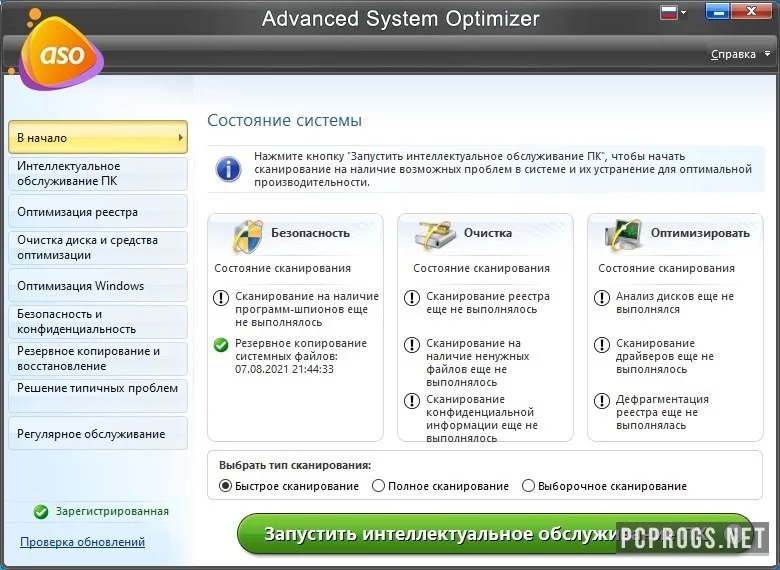The height and width of the screenshot is (570, 780).
Task: Click Сканирование драйверов еще не выполнялось text
Action: point(665,356)
